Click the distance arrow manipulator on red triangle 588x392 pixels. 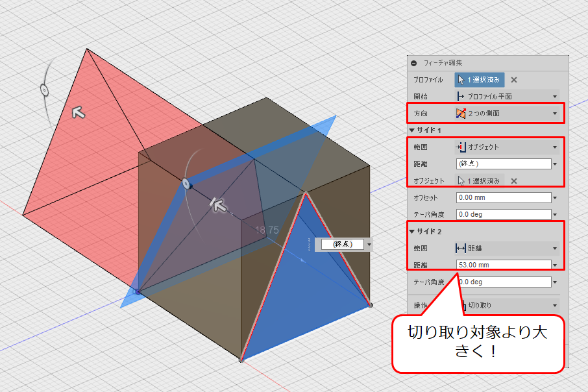79,112
